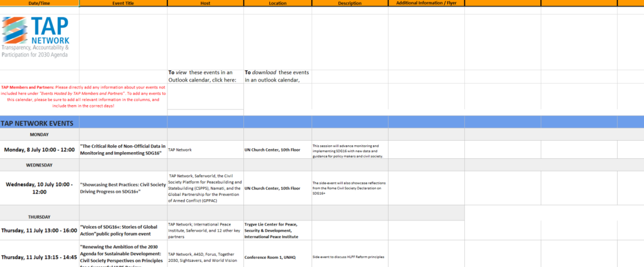This screenshot has height=267, width=644.
Task: Click the Conference Room 1, UNHQ location cell
Action: click(x=277, y=257)
